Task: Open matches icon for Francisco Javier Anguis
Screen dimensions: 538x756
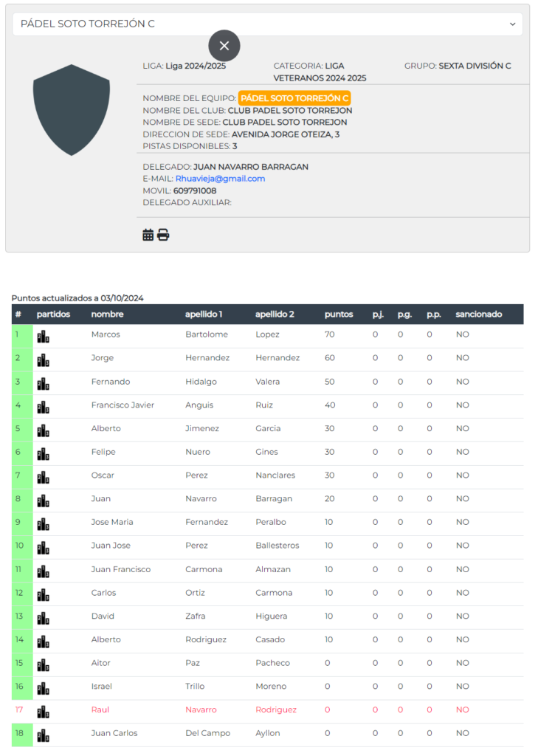Action: (x=44, y=408)
